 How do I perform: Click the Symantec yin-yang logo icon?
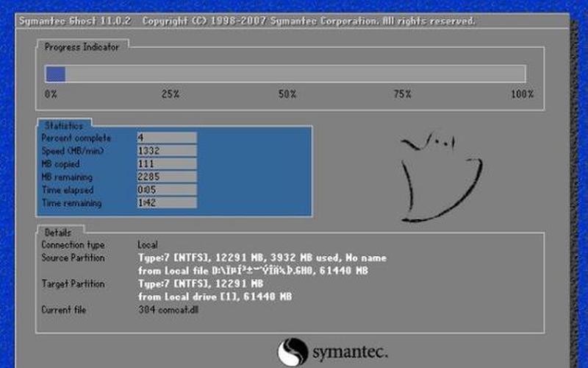[293, 352]
